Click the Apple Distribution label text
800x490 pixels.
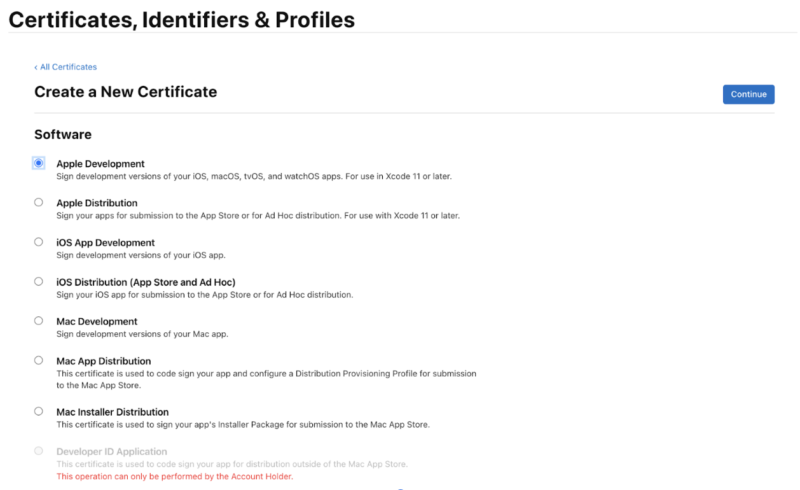pyautogui.click(x=97, y=203)
